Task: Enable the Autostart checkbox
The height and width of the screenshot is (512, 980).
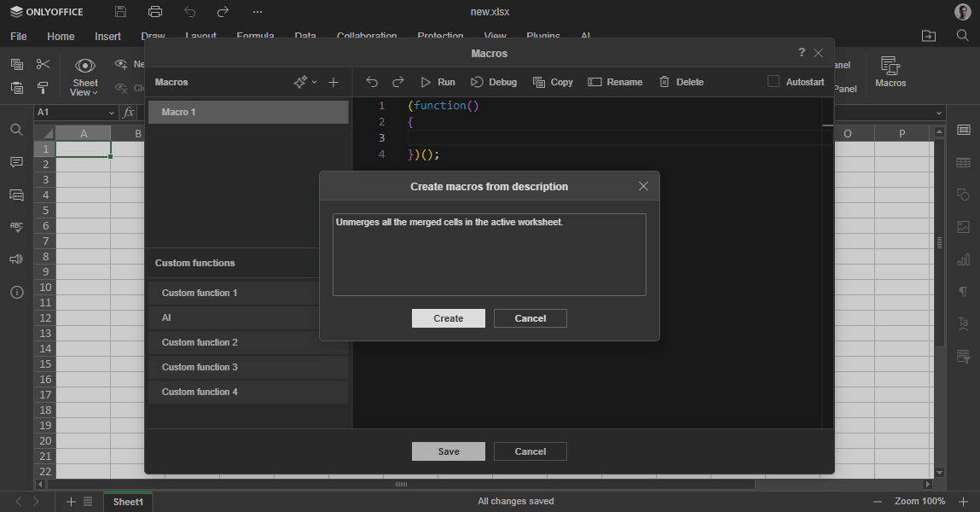Action: click(774, 81)
